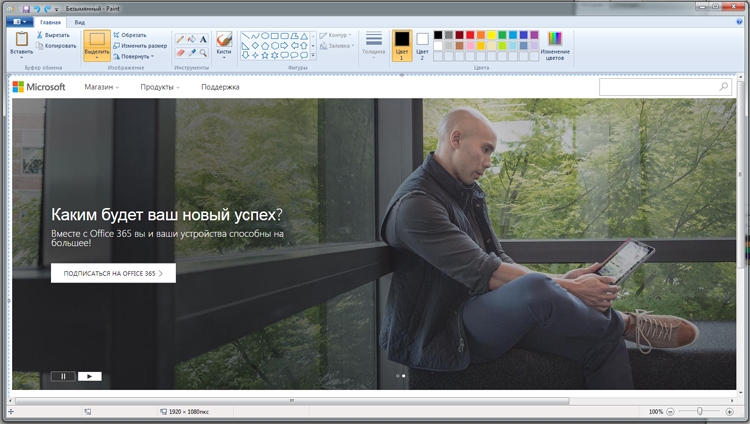This screenshot has width=750, height=424.
Task: Switch to the View (Вид) tab
Action: tap(80, 21)
